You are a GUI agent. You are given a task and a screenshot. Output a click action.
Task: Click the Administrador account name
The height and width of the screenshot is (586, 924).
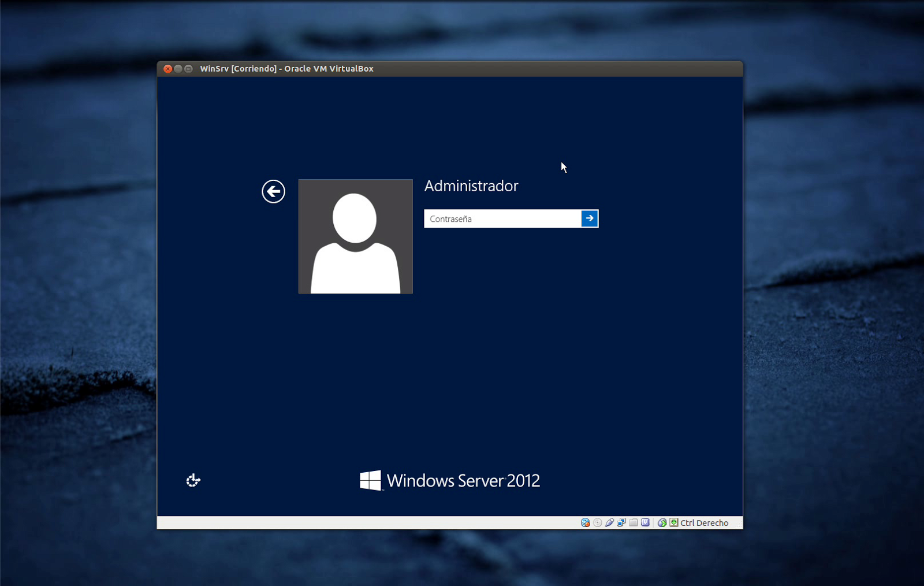pyautogui.click(x=471, y=186)
